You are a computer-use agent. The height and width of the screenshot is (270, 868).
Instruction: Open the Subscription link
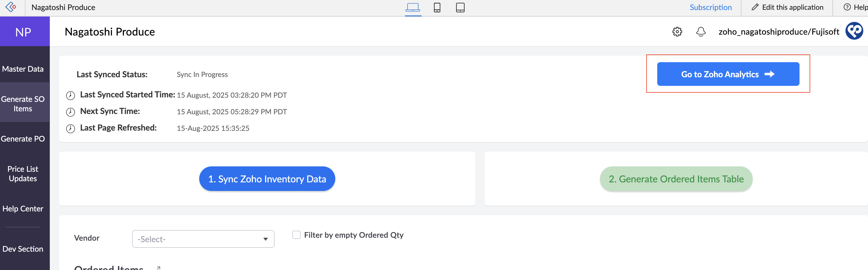point(710,7)
